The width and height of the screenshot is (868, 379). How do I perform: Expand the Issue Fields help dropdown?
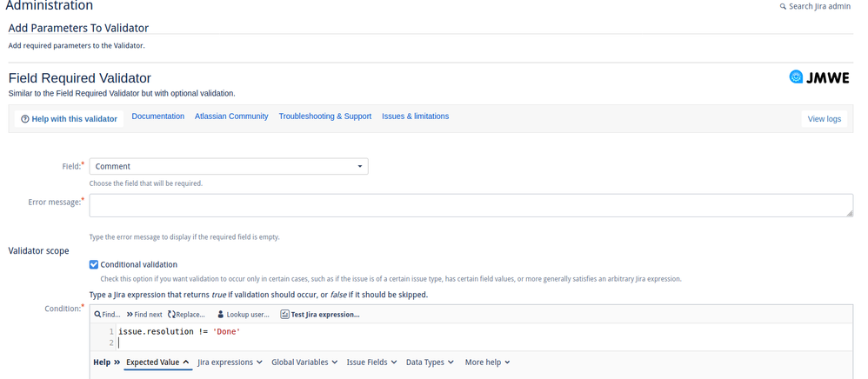click(x=372, y=362)
